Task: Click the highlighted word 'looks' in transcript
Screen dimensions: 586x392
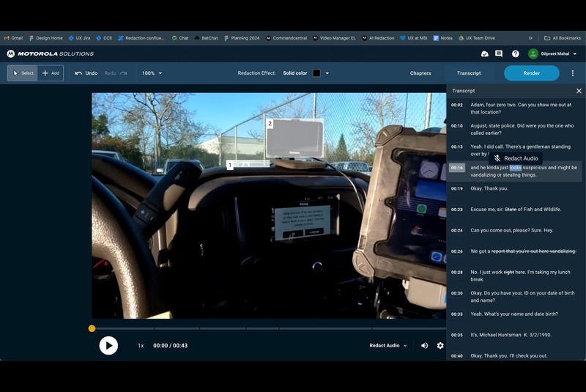Action: tap(516, 168)
